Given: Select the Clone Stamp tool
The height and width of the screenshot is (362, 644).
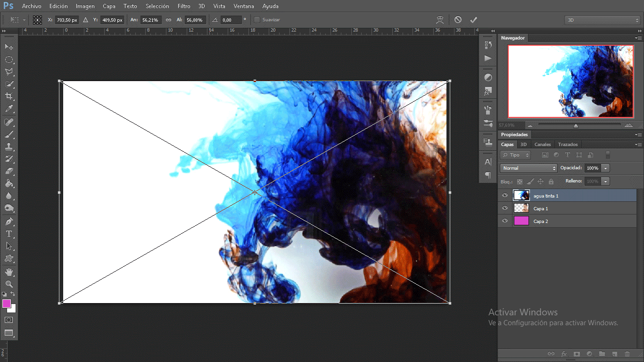Looking at the screenshot, I should click(9, 147).
